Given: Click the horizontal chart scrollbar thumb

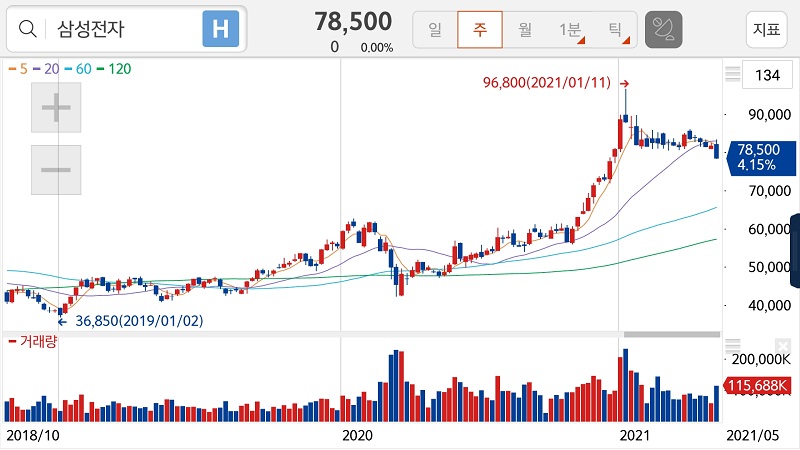Looking at the screenshot, I should [x=672, y=335].
